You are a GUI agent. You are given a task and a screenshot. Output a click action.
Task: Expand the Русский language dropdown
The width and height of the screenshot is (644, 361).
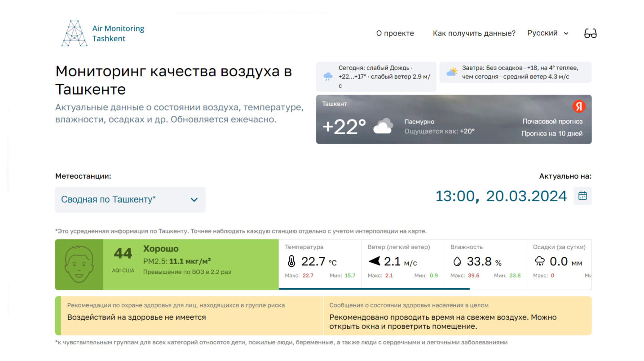tap(548, 33)
